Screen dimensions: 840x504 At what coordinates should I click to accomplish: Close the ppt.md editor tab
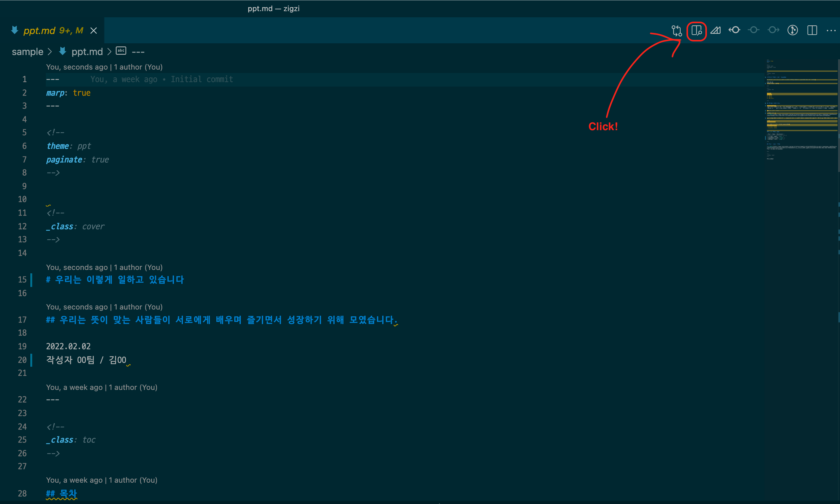point(93,31)
